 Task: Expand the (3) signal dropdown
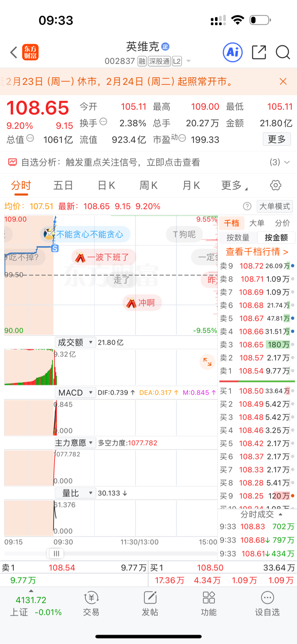pos(280,162)
